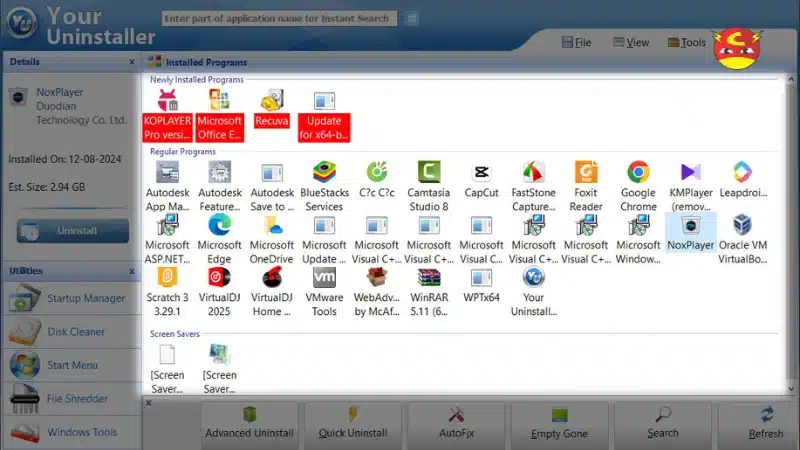Select the Microsoft Office E... program icon
Screen dimensions: 800x450
219,100
